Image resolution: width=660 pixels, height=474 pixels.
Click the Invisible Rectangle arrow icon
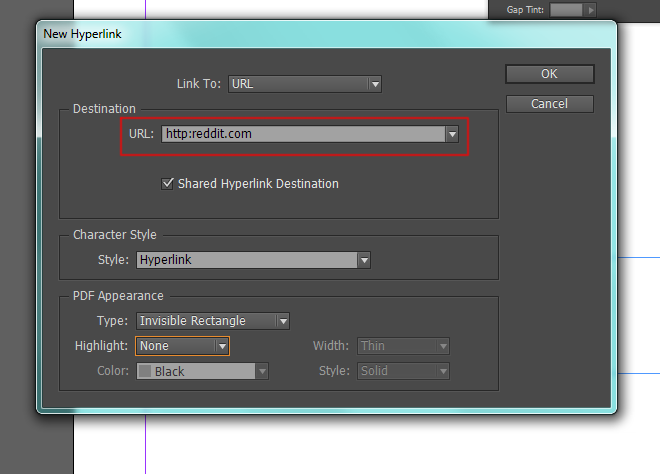click(283, 321)
